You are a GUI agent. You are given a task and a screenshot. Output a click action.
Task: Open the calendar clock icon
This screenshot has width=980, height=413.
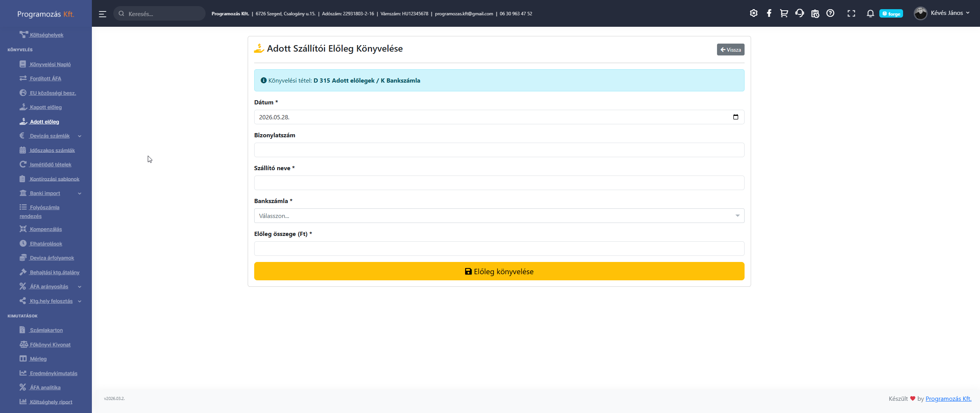815,13
